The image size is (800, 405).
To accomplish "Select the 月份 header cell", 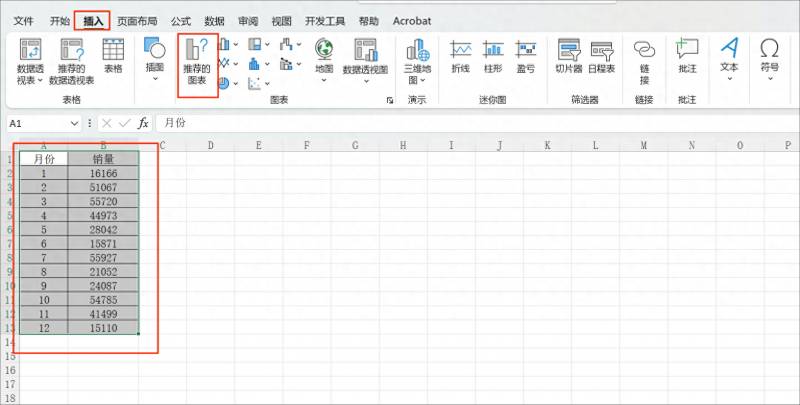I will 44,159.
